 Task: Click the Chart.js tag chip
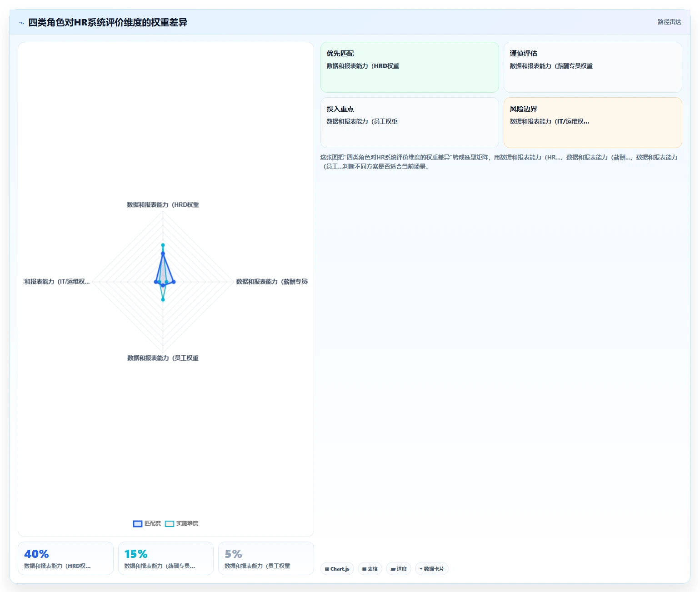(x=337, y=569)
